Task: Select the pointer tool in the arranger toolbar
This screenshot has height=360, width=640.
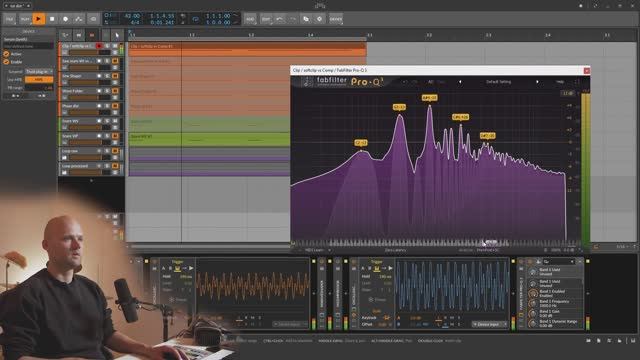Action: click(117, 35)
